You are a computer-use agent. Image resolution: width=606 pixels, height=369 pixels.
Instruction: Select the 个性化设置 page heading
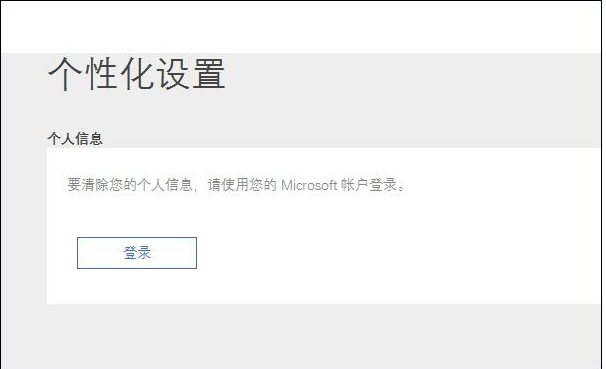[136, 74]
